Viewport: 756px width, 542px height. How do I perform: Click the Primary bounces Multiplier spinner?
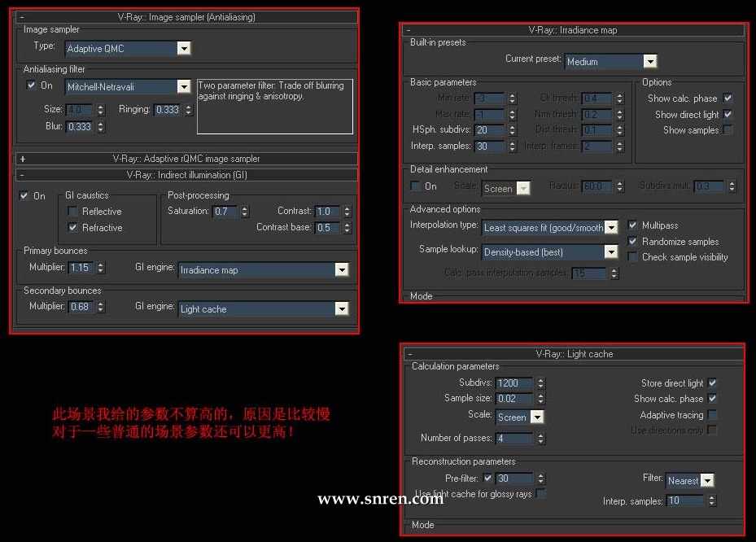click(100, 268)
